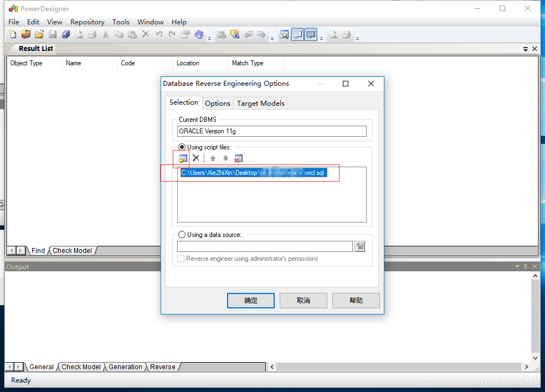Open the Repository menu
This screenshot has width=545, height=392.
(x=87, y=22)
